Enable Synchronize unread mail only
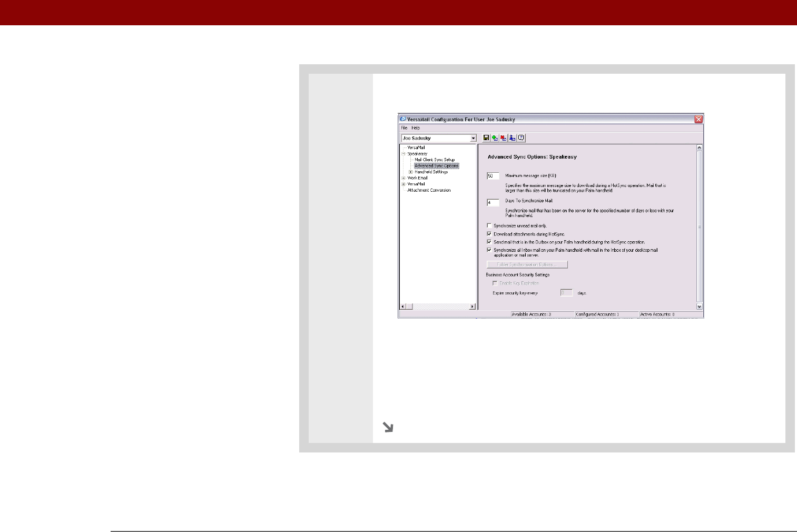This screenshot has width=797, height=532. coord(489,225)
